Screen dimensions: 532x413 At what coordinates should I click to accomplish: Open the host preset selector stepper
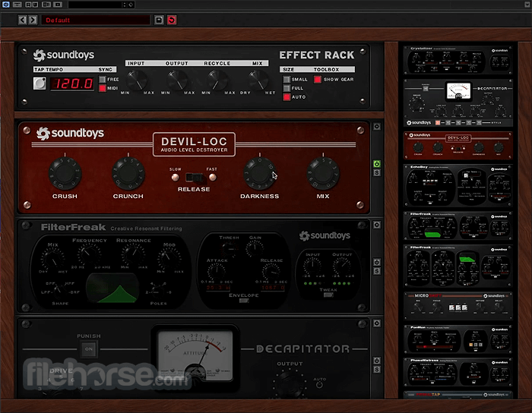124,5
